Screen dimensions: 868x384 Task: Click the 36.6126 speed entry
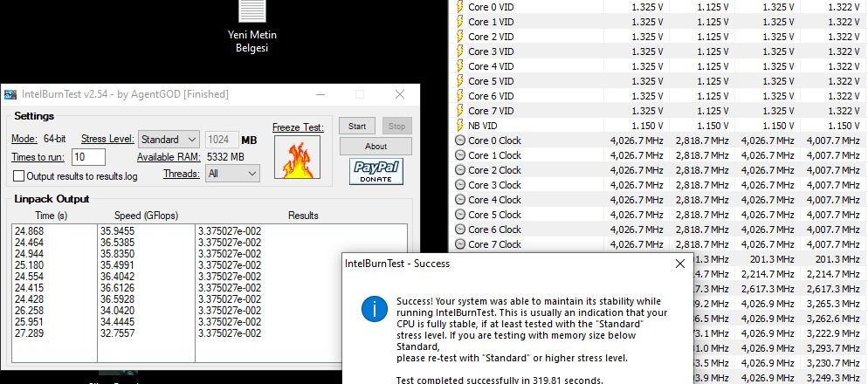point(117,288)
